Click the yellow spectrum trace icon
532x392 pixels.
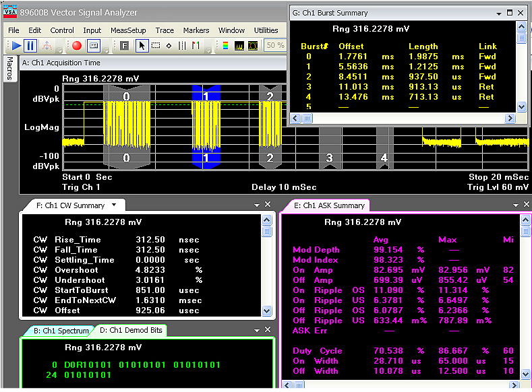(239, 46)
